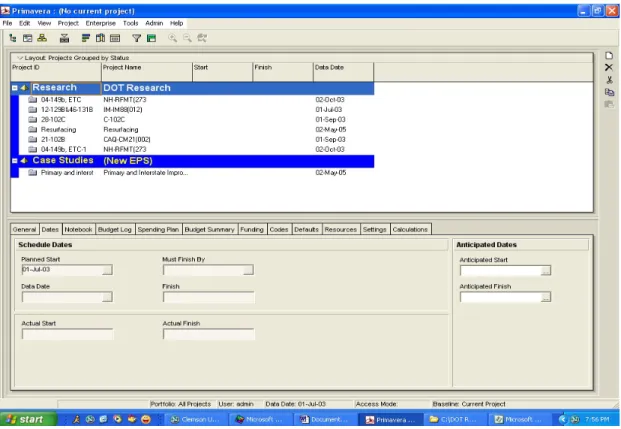Image resolution: width=621 pixels, height=429 pixels.
Task: Switch to Document... taskbar window
Action: pos(324,419)
